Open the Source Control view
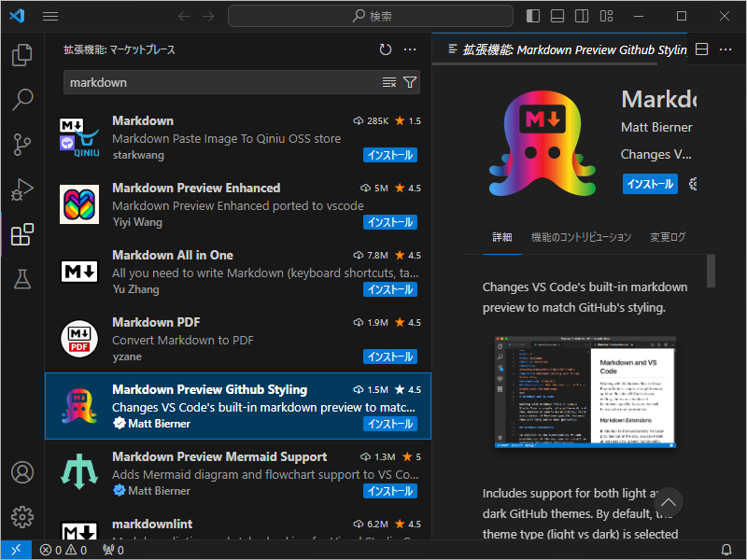Image resolution: width=747 pixels, height=560 pixels. [21, 145]
